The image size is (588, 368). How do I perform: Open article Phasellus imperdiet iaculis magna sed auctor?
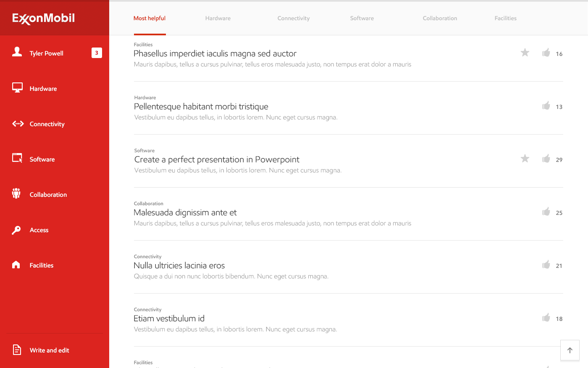(x=215, y=53)
